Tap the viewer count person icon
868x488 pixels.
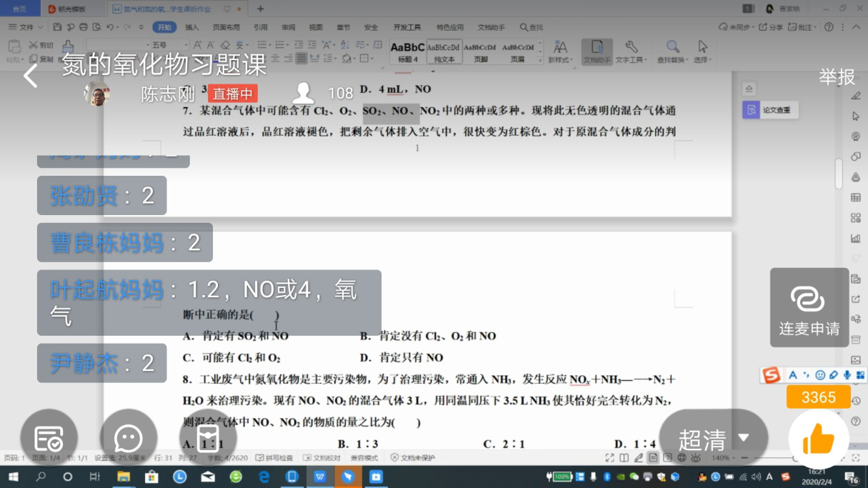tap(304, 93)
